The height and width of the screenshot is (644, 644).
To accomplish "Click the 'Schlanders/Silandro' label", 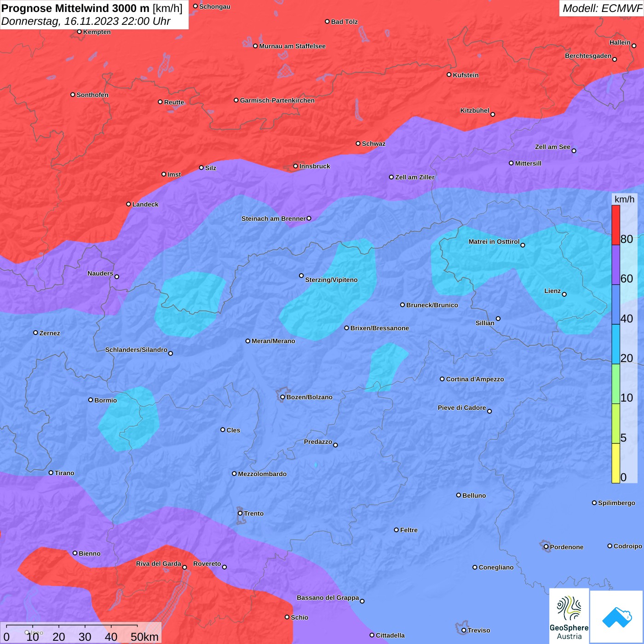I will pyautogui.click(x=136, y=350).
